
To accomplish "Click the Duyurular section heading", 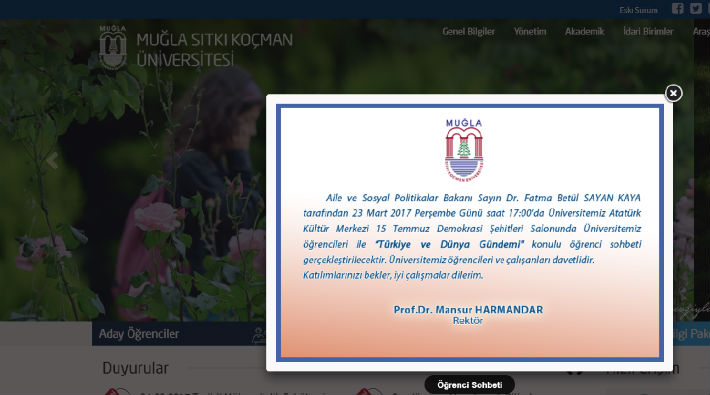I will pyautogui.click(x=135, y=368).
